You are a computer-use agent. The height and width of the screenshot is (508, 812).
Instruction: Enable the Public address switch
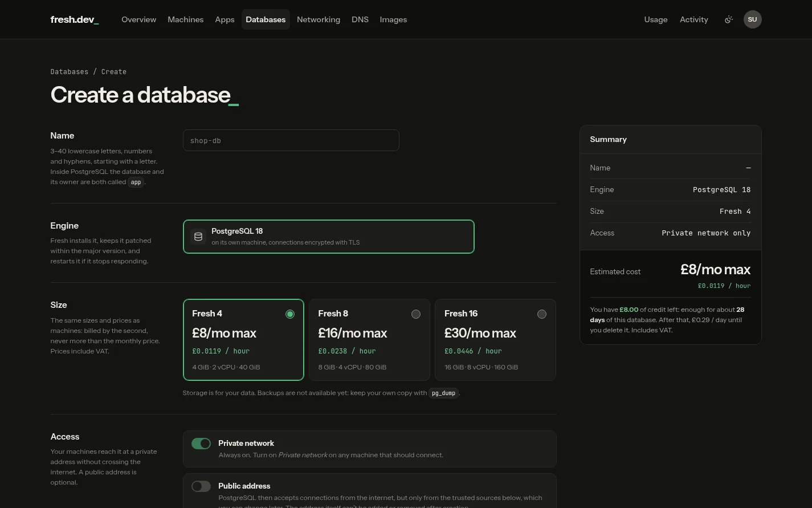click(x=201, y=486)
